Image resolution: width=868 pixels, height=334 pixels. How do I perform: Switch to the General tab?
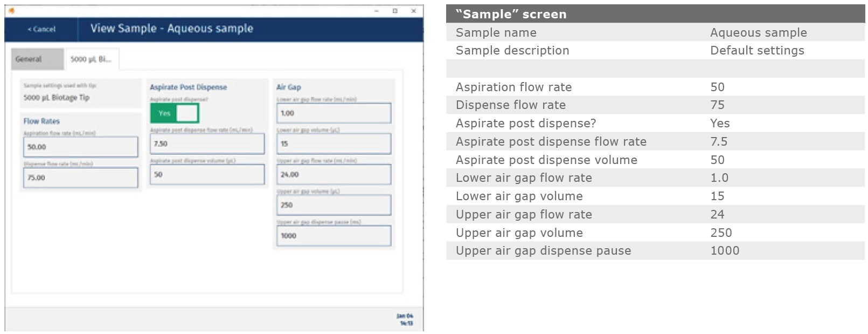click(x=37, y=59)
